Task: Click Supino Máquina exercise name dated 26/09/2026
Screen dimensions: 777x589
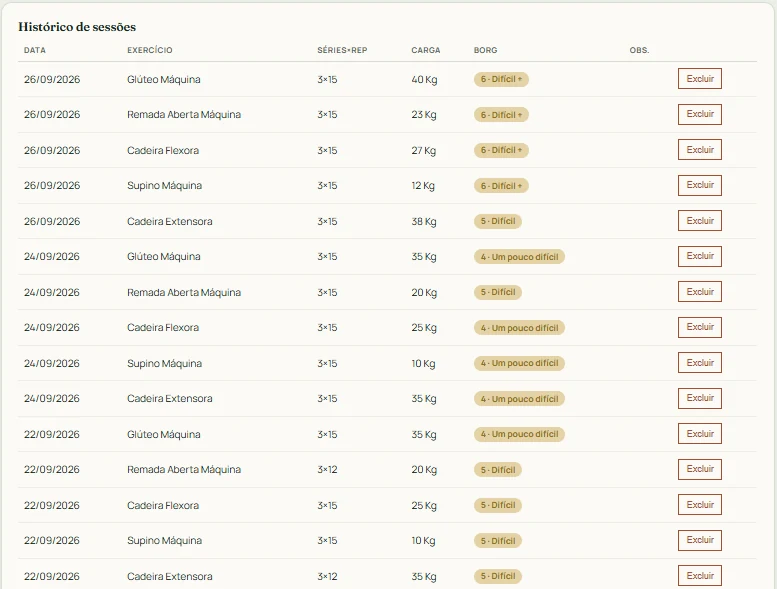Action: (x=165, y=186)
